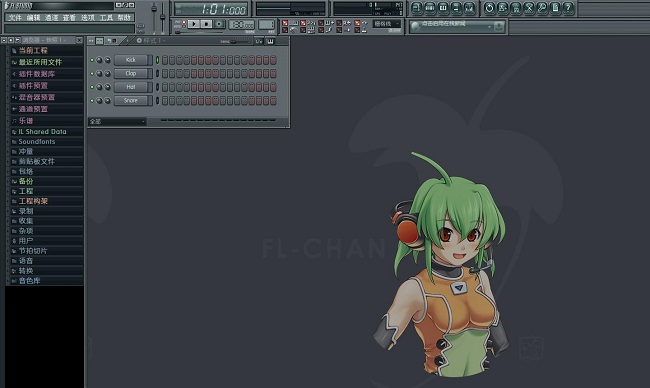Open the piano roll toolbar icon
The image size is (650, 388).
click(x=443, y=8)
